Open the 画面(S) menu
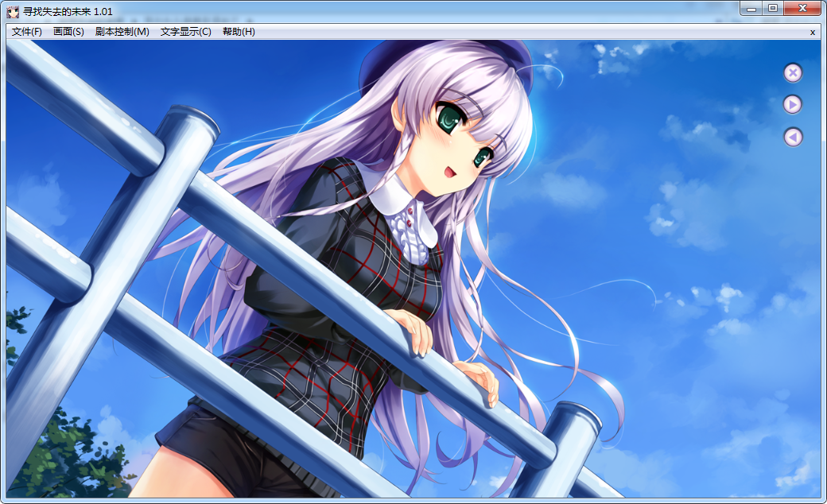The image size is (827, 504). pos(68,32)
